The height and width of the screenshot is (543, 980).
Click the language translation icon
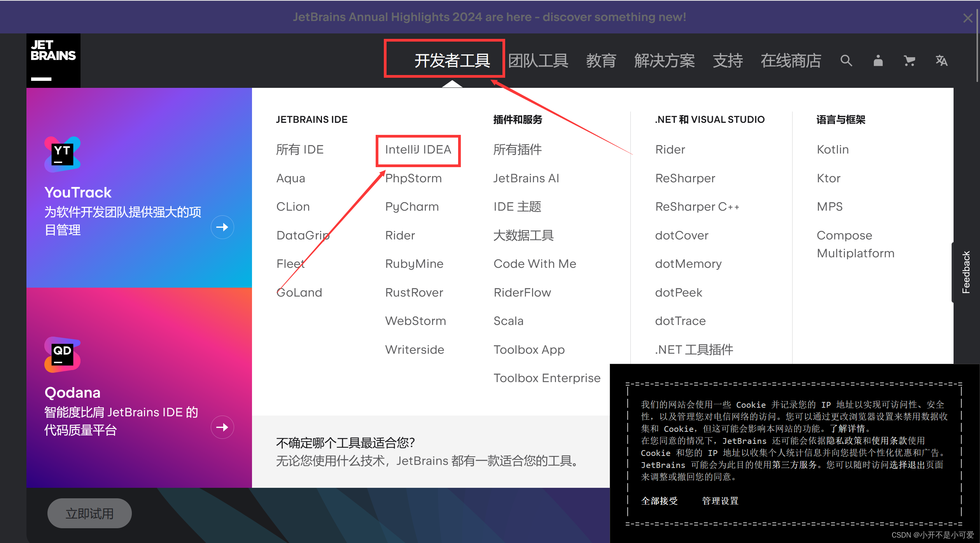point(941,61)
